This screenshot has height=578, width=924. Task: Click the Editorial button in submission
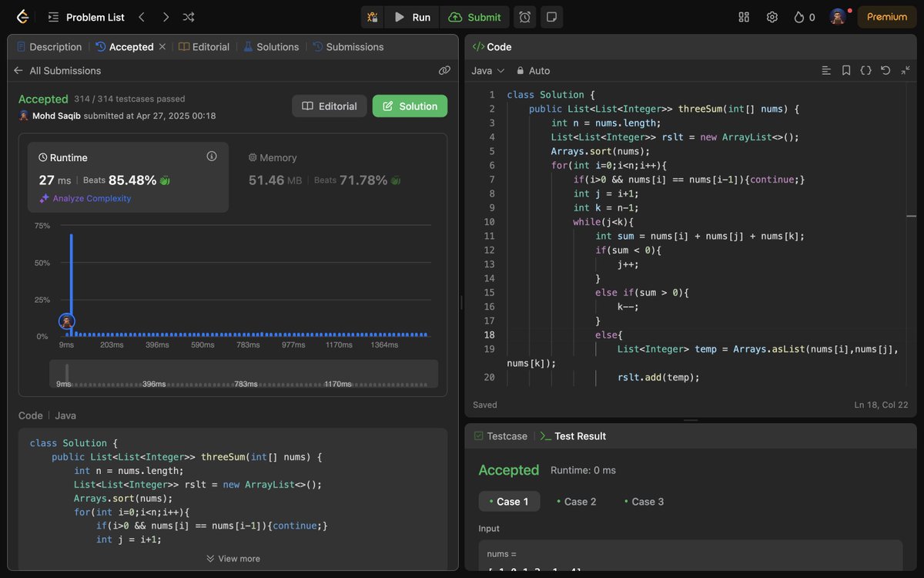[329, 106]
